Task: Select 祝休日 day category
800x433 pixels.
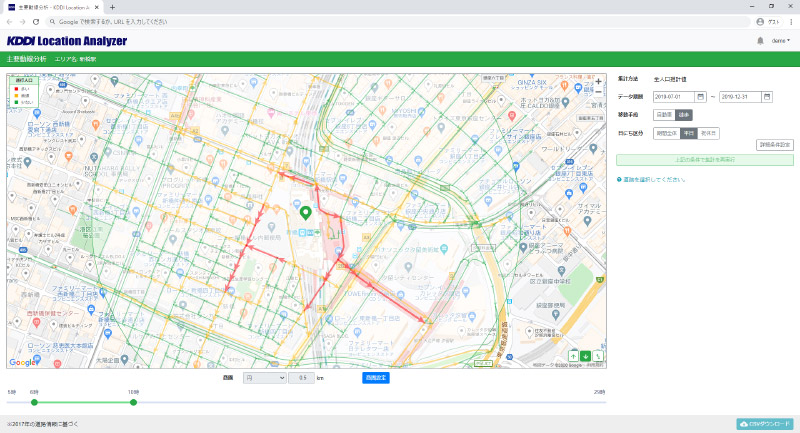Action: coord(708,133)
